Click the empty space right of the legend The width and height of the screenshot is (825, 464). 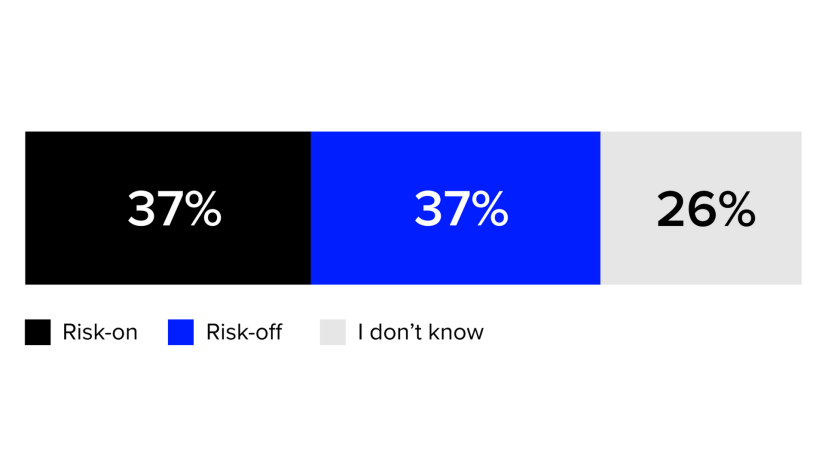pyautogui.click(x=652, y=332)
